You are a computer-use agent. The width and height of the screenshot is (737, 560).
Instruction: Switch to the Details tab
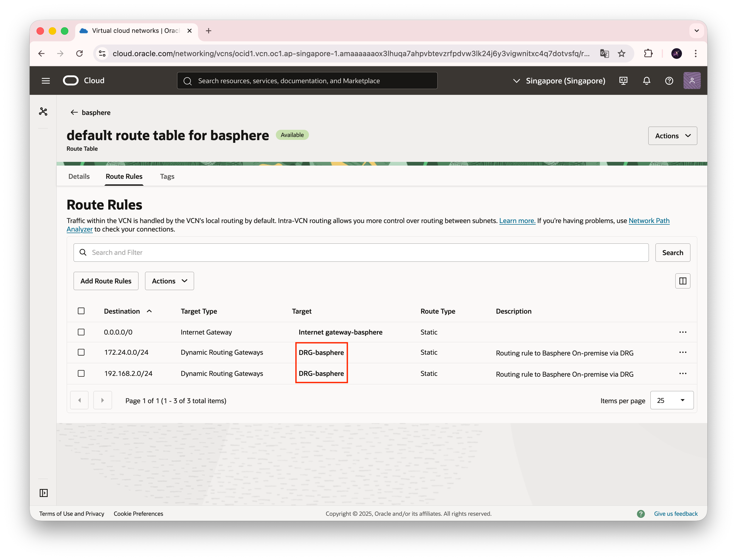coord(79,176)
